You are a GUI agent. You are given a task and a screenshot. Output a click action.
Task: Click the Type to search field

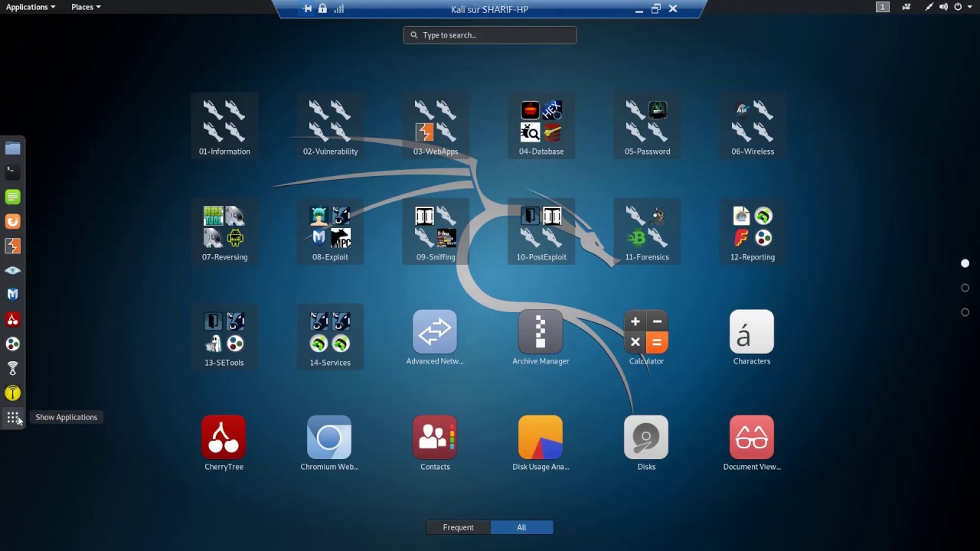click(x=490, y=35)
